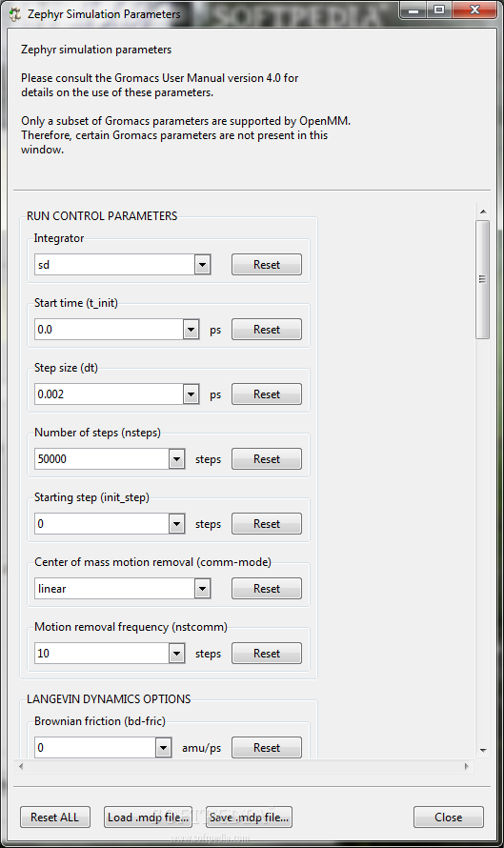This screenshot has height=848, width=504.
Task: Click the Reset ALL button
Action: coord(54,818)
